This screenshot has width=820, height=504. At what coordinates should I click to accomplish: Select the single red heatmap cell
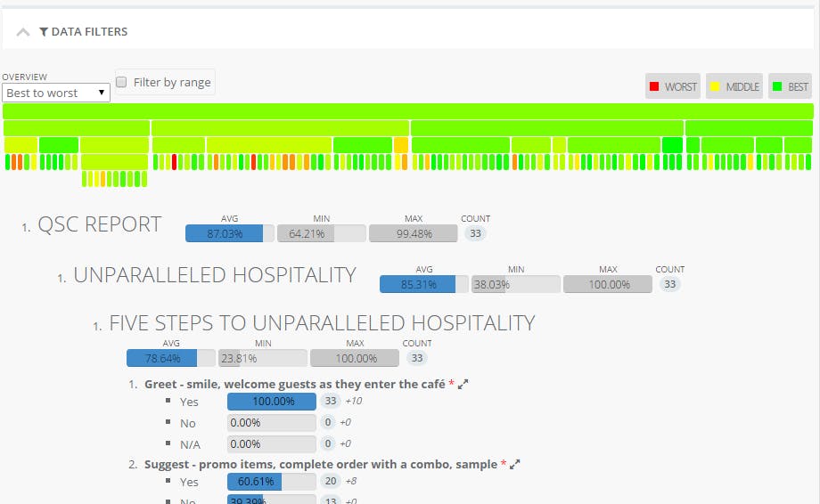point(174,162)
